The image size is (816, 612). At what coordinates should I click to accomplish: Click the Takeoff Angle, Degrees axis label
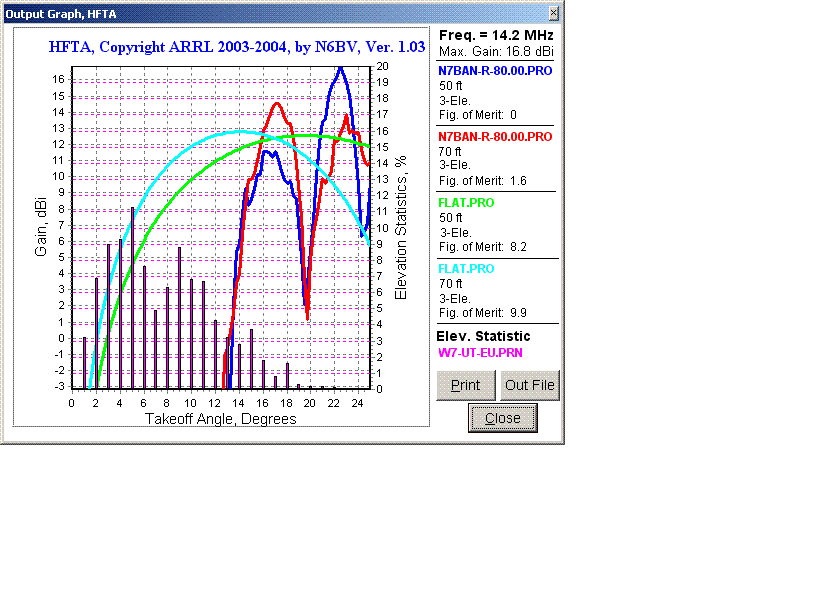pos(221,419)
